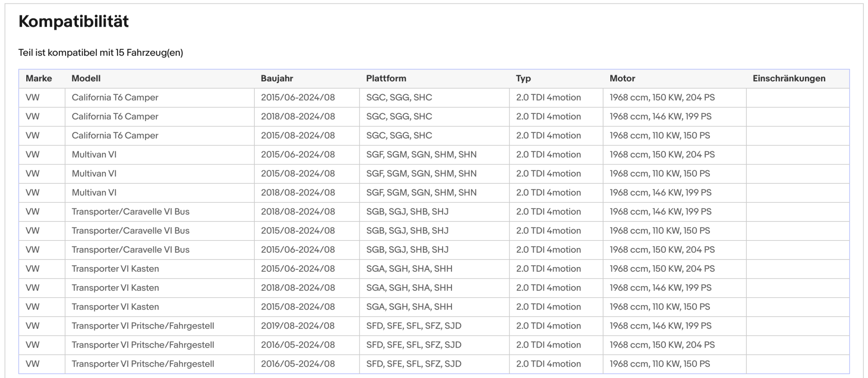Select Transporter VI Kasten model in 199 PS row
This screenshot has width=868, height=378.
pyautogui.click(x=115, y=288)
